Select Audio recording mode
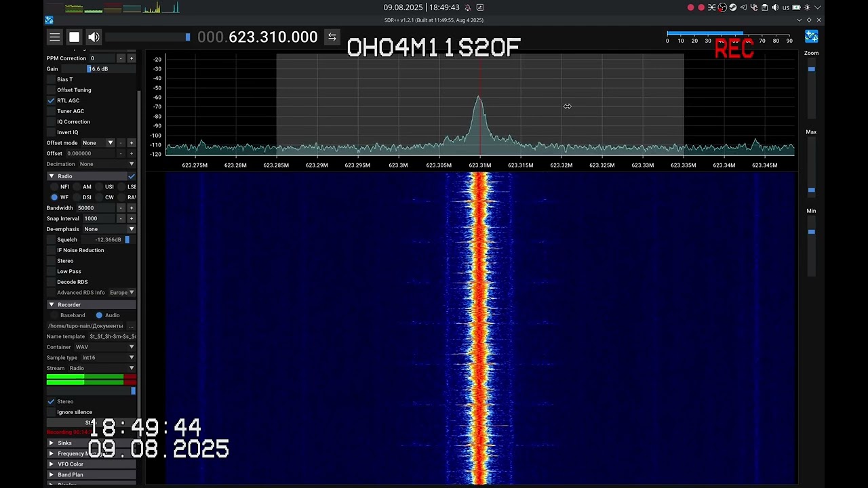 99,315
